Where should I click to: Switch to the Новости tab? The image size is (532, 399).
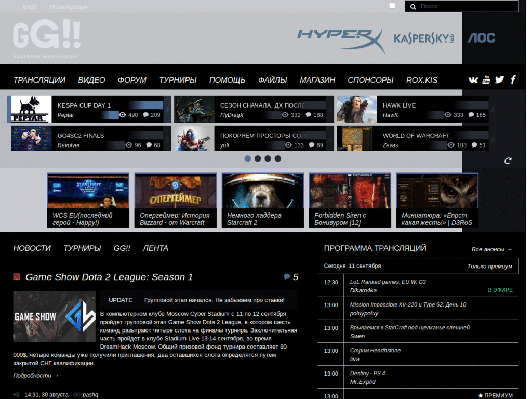pyautogui.click(x=32, y=248)
